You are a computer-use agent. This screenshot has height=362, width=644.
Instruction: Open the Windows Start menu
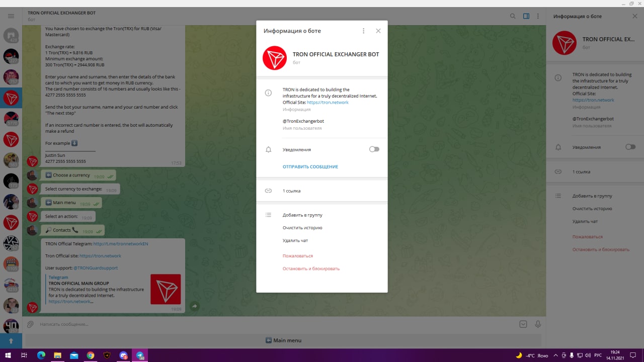8,355
